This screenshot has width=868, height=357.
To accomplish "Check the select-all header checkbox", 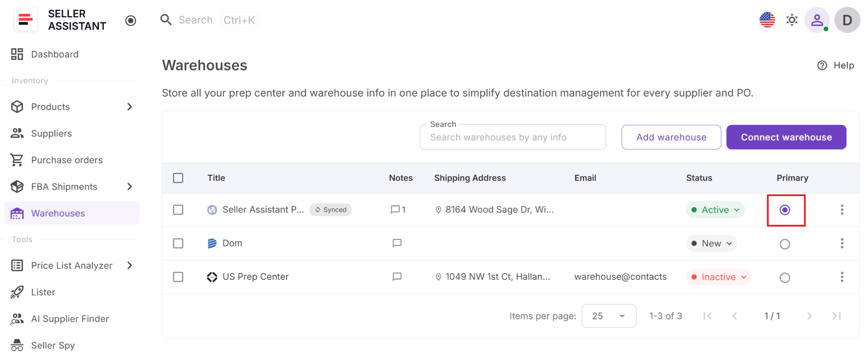I will coord(178,178).
